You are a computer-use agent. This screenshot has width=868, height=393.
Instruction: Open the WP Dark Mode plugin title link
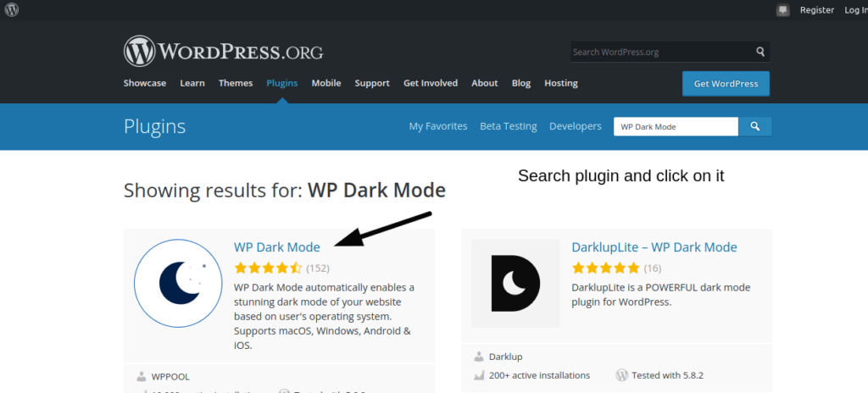tap(277, 246)
